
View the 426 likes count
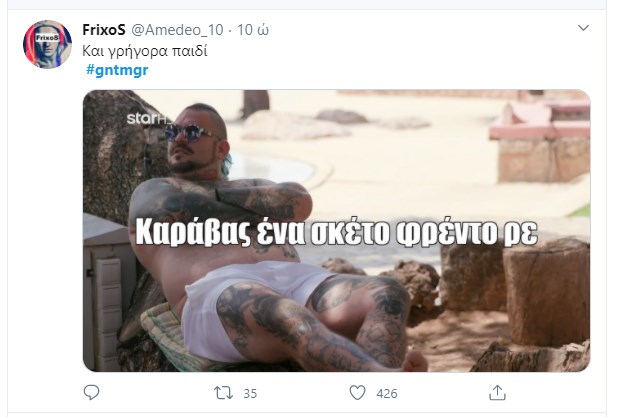(387, 393)
